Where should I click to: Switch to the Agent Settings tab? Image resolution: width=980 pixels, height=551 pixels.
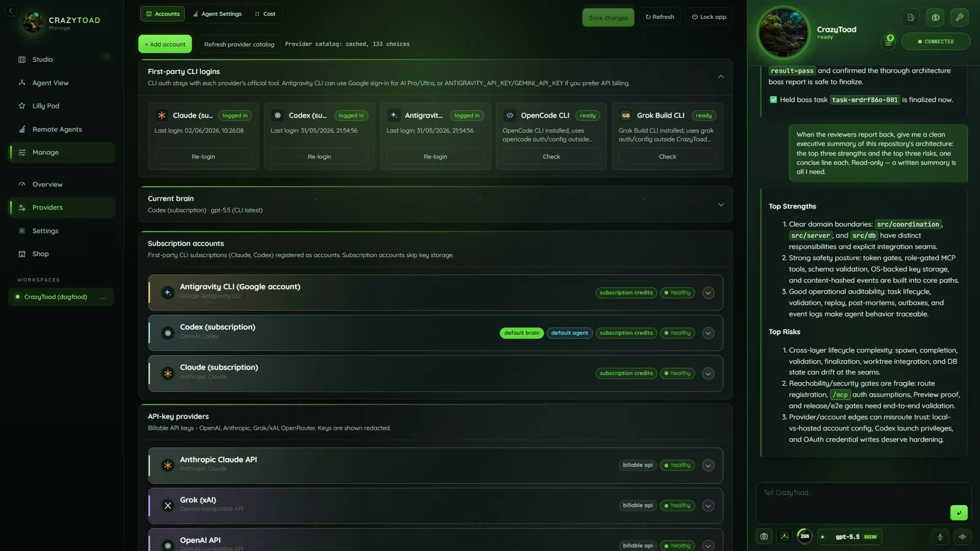[217, 14]
